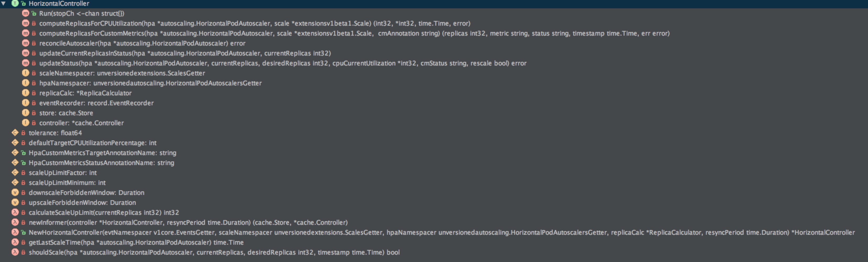Click function icon beside newInformer
868x262 pixels.
pyautogui.click(x=15, y=222)
